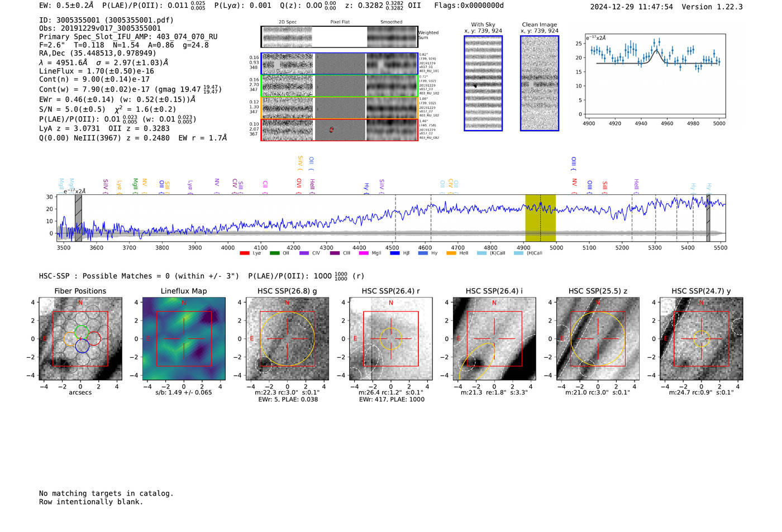Click the yellow highlighted band in full spectrum
This screenshot has width=782, height=532.
click(x=540, y=218)
